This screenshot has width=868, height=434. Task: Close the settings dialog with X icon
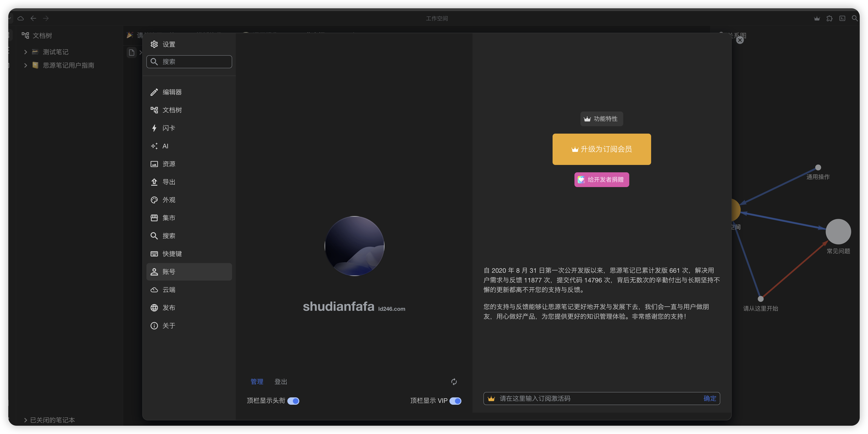(x=740, y=40)
